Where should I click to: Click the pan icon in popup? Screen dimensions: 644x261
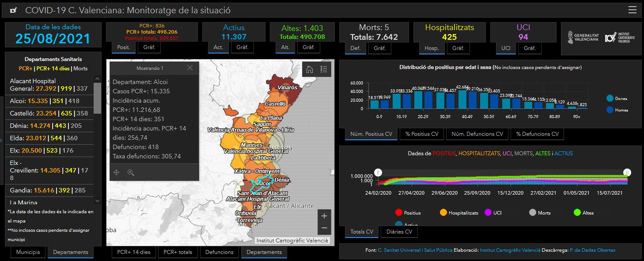tap(117, 173)
